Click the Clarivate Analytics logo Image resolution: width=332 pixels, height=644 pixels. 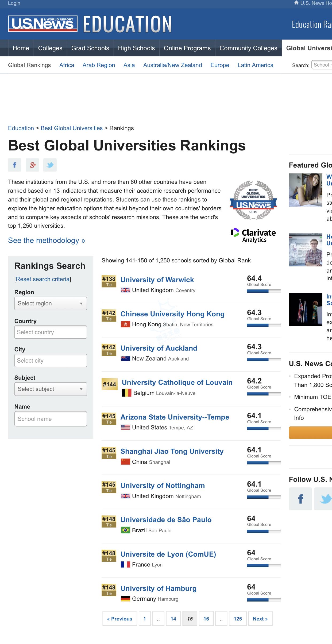[x=253, y=235]
